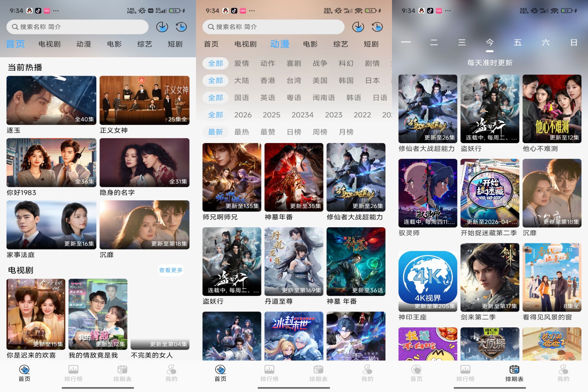Viewport: 588px width, 392px height.
Task: Select the 最热 sorting option
Action: 242,132
